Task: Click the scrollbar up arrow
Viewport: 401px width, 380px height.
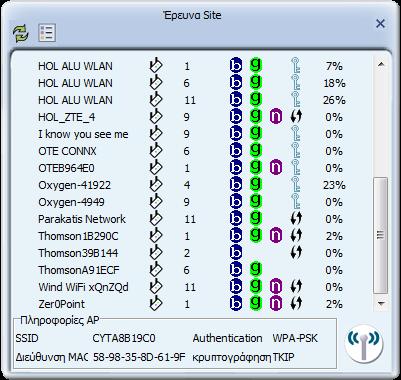Action: point(381,64)
